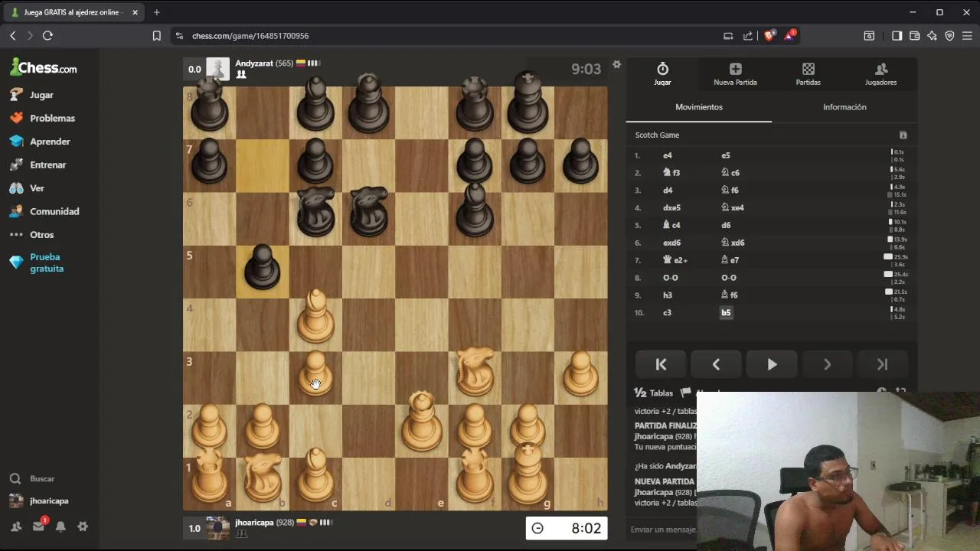Open the friends icon at sidebar bottom
Screen dimensions: 980x551
16,527
